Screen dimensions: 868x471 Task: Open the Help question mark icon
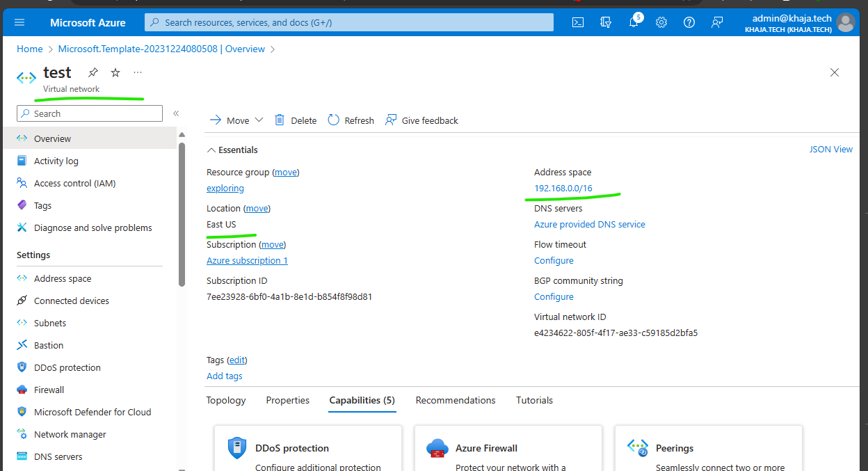(689, 22)
